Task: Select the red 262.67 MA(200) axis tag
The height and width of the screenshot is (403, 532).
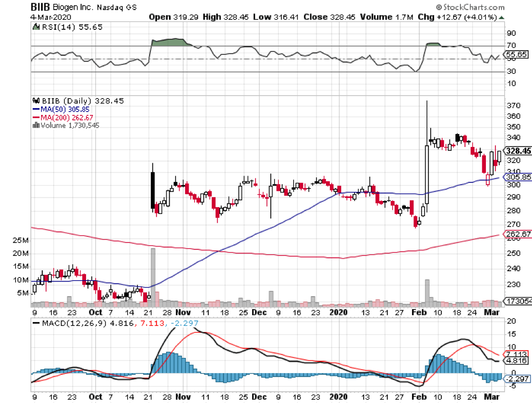Action: coord(517,234)
